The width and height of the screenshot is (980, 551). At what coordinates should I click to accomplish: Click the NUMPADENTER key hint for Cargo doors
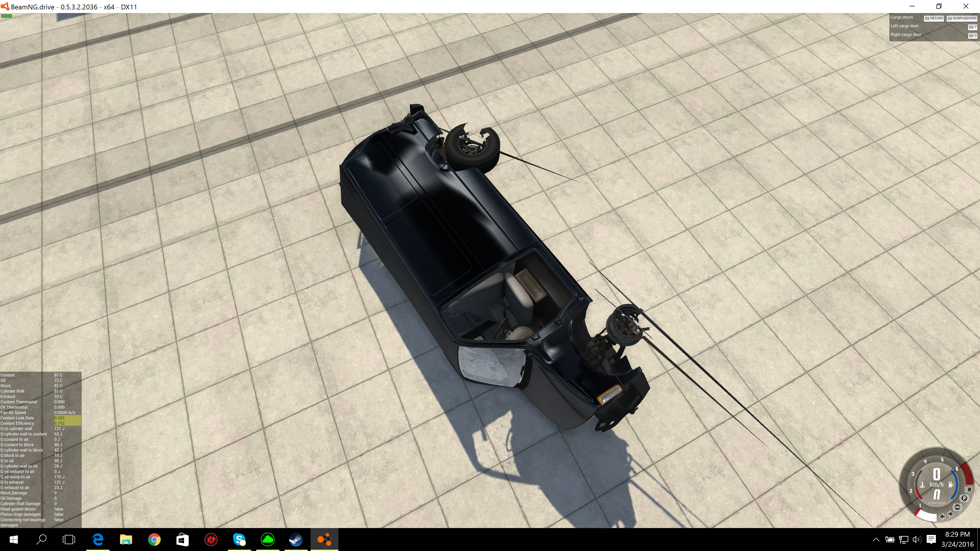pyautogui.click(x=962, y=18)
